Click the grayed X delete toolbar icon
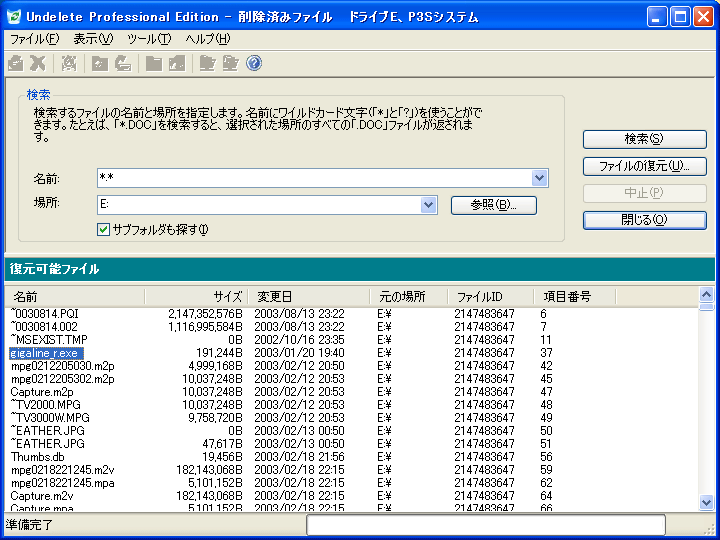 (x=38, y=63)
